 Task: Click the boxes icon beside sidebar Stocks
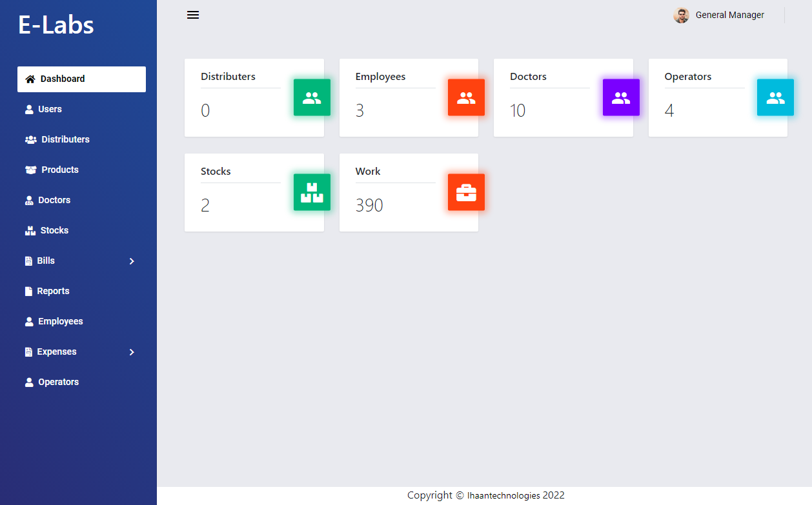30,231
